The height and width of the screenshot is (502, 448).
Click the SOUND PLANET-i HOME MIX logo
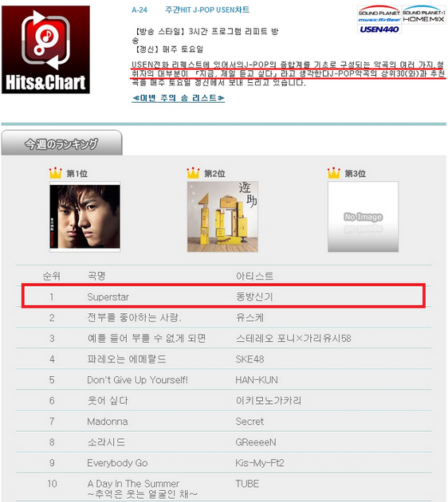(423, 14)
